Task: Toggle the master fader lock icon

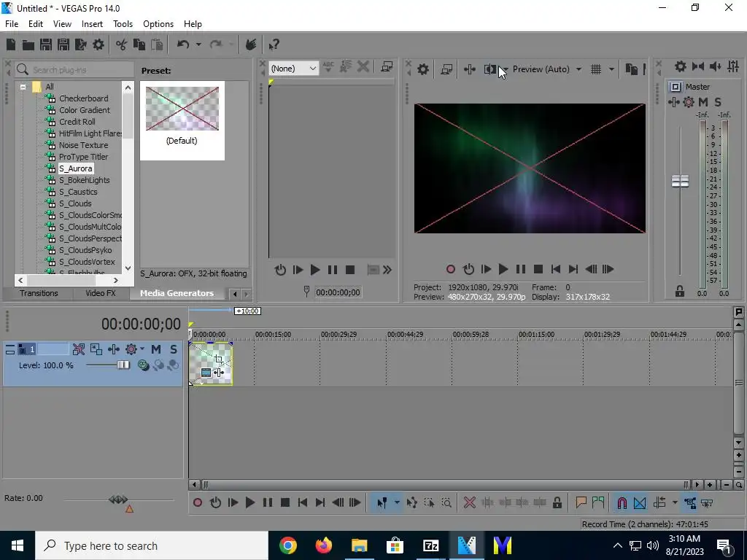Action: coord(680,291)
